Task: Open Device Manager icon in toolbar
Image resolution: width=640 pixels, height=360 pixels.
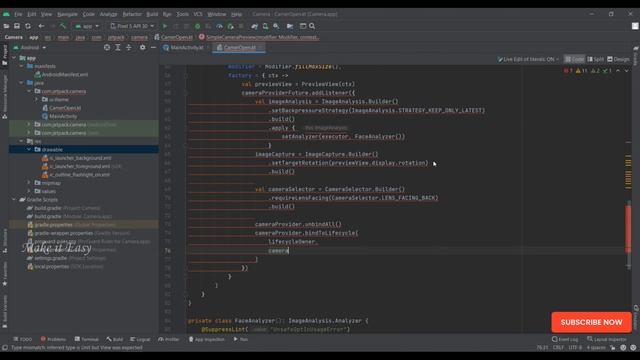Action: point(265,26)
